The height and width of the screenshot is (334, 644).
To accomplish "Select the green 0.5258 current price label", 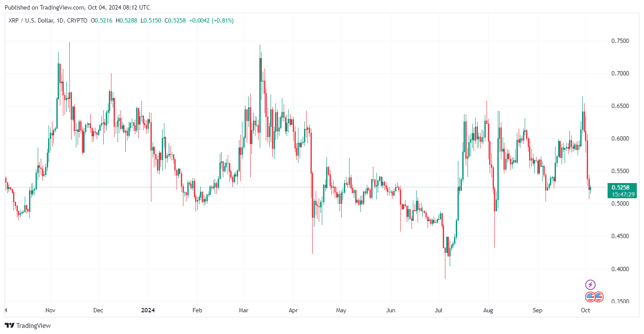I will click(620, 187).
